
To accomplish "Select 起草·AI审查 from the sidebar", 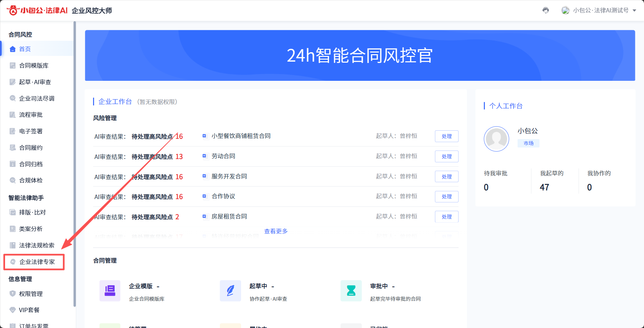I will click(x=35, y=82).
